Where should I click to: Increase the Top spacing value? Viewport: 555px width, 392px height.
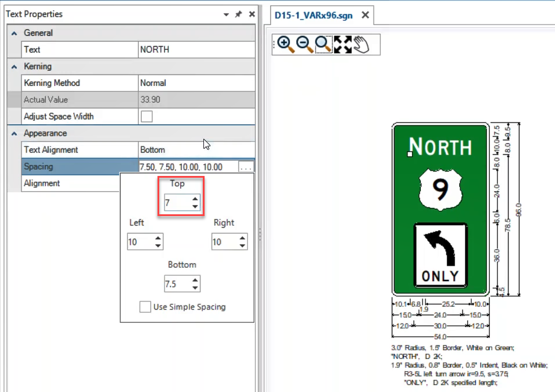[x=195, y=199]
